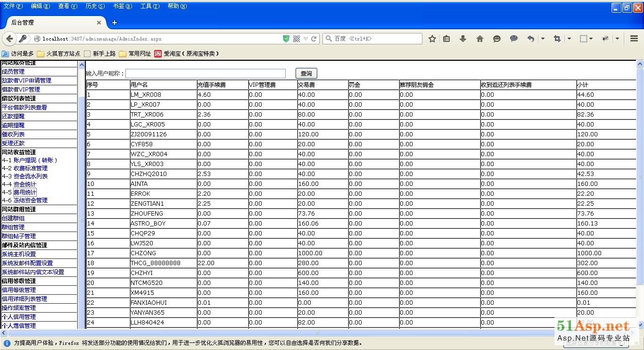644x350 pixels.
Task: Click the magnifier icon in search box
Action: pos(329,39)
